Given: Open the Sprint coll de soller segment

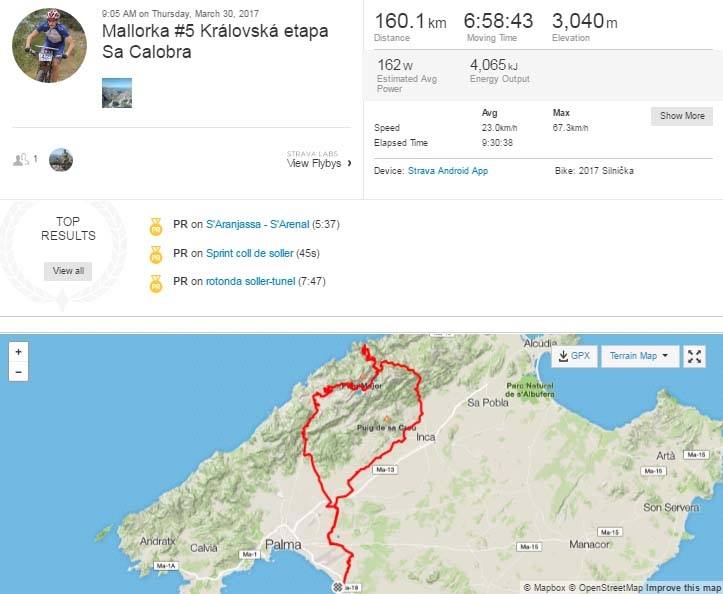Looking at the screenshot, I should (x=249, y=253).
